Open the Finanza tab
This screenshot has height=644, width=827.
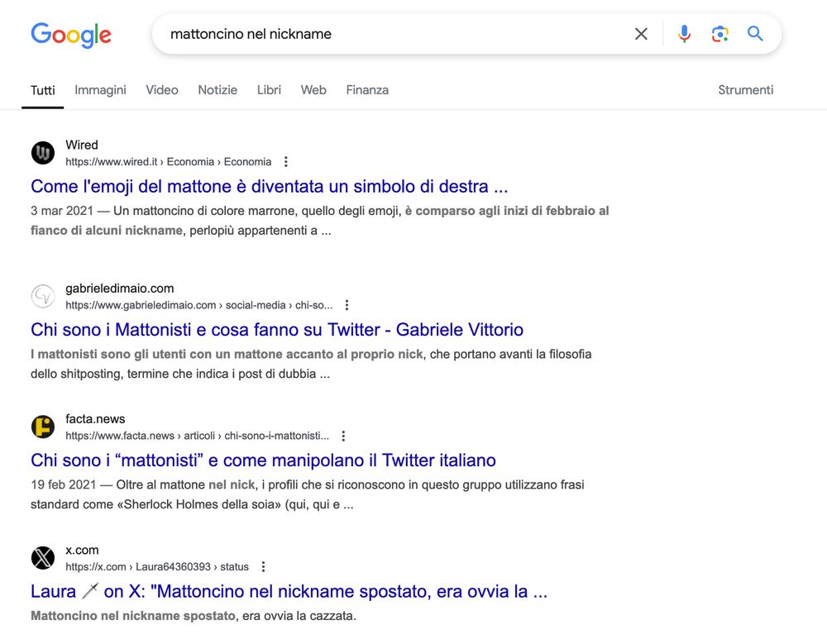tap(367, 90)
